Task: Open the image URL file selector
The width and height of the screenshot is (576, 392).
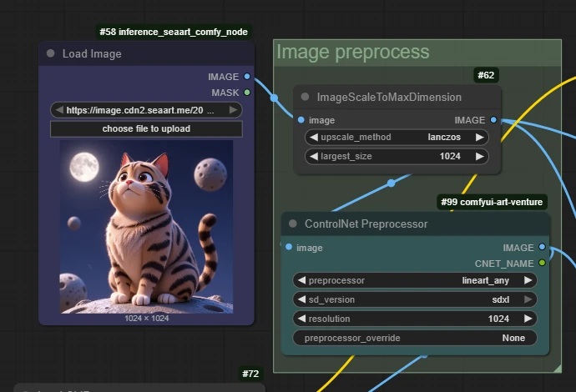Action: click(146, 110)
